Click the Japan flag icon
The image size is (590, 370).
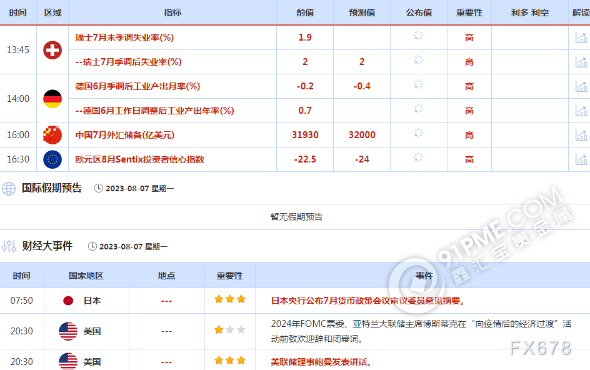(x=68, y=301)
